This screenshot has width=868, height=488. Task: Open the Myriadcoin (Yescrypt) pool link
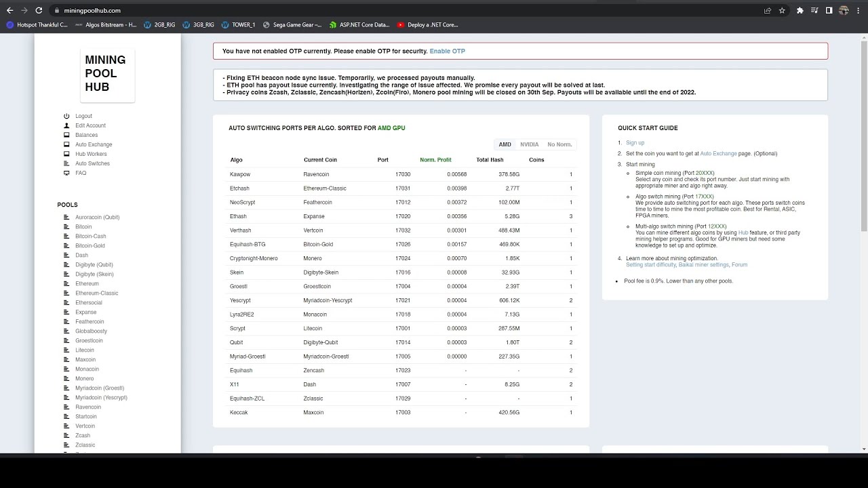101,398
